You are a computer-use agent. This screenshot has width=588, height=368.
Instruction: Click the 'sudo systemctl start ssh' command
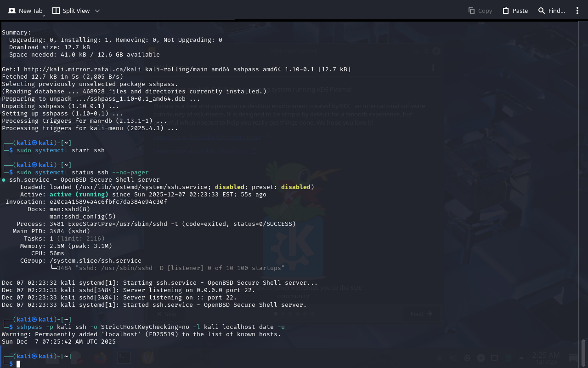(61, 150)
